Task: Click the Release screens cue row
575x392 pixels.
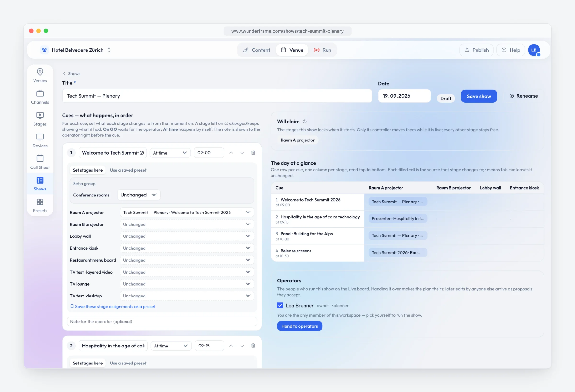Action: click(x=407, y=253)
